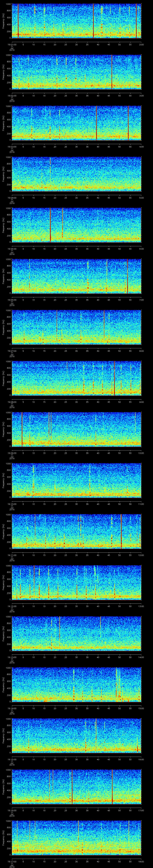Select the 14:00 end time label
Screen dimensions: 153x868
141,657
